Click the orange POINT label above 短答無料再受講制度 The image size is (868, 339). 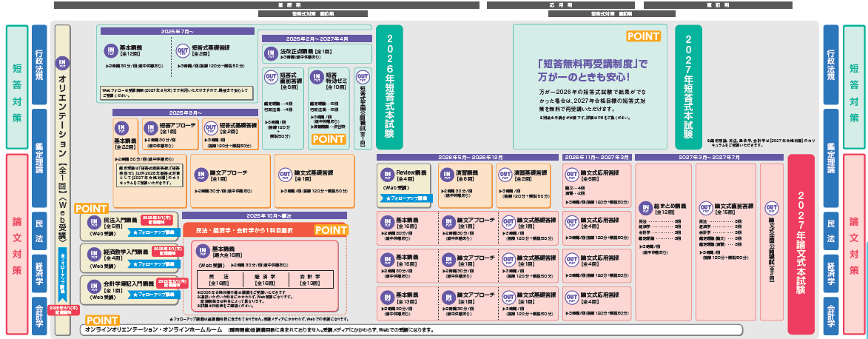[x=644, y=36]
